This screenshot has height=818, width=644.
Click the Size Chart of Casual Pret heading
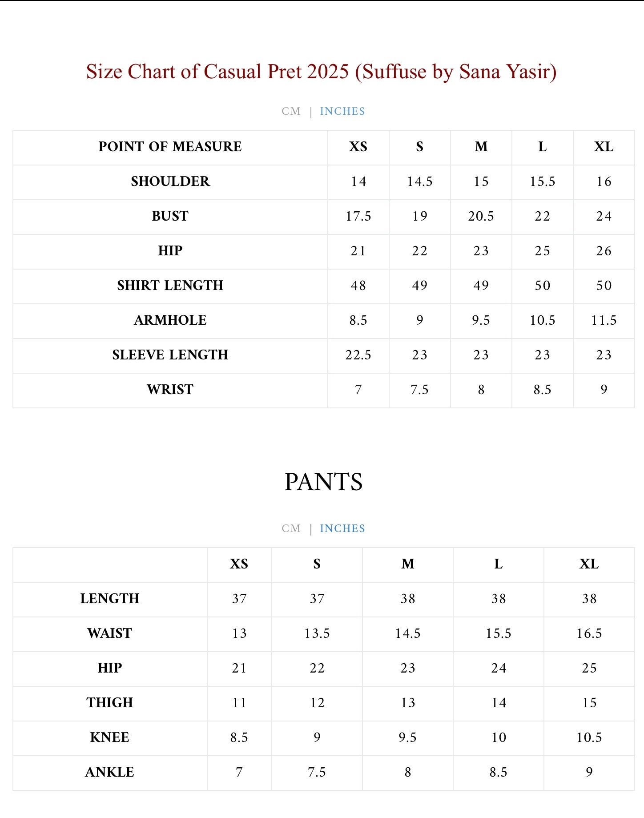tap(321, 72)
